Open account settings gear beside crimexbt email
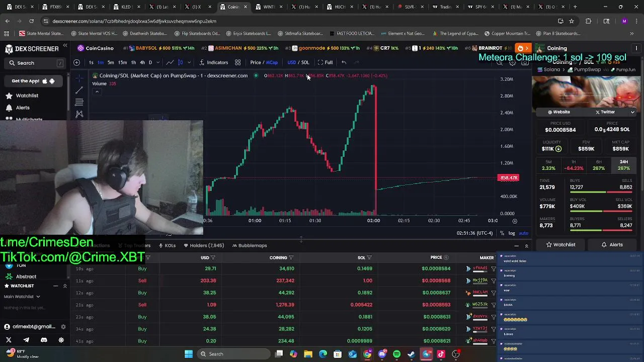The image size is (644, 362). click(63, 327)
